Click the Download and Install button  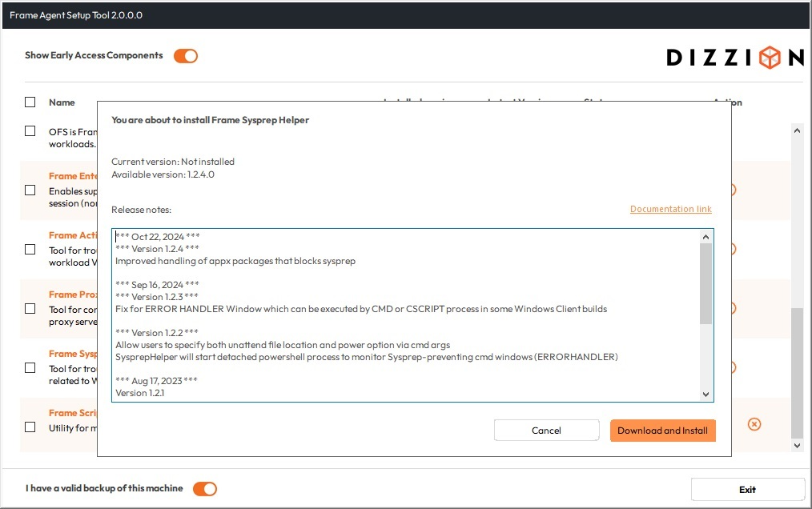click(662, 430)
